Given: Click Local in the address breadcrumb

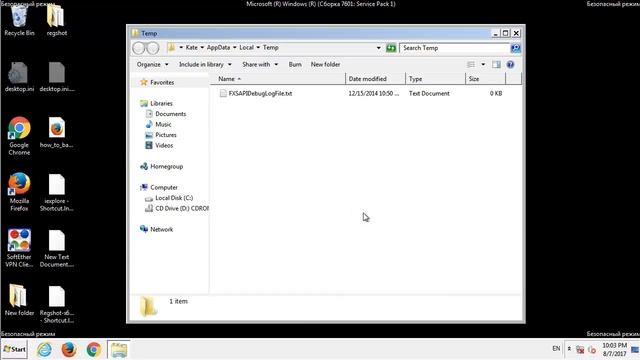Looking at the screenshot, I should (x=247, y=48).
